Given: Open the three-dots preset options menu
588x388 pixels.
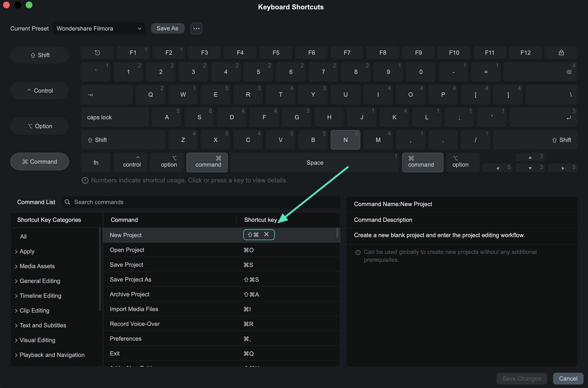Looking at the screenshot, I should coord(196,29).
